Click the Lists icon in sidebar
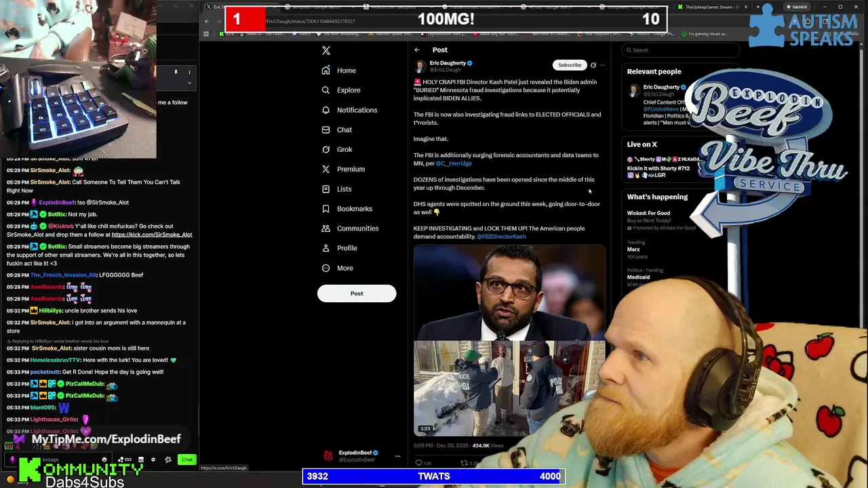This screenshot has height=488, width=868. coord(326,189)
